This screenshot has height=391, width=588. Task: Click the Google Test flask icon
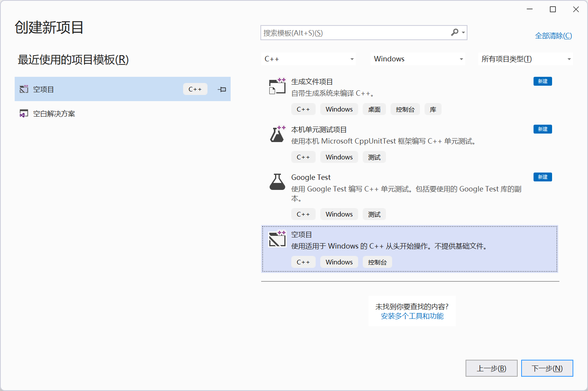coord(277,182)
